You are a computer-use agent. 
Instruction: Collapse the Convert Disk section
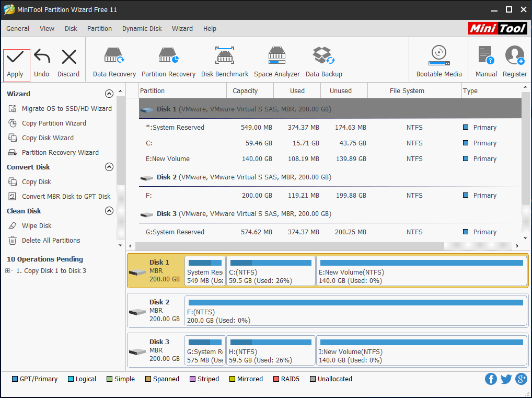[x=109, y=167]
